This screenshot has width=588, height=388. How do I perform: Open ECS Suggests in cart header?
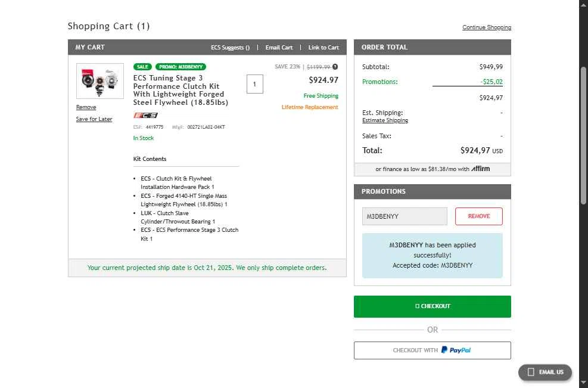click(x=230, y=48)
